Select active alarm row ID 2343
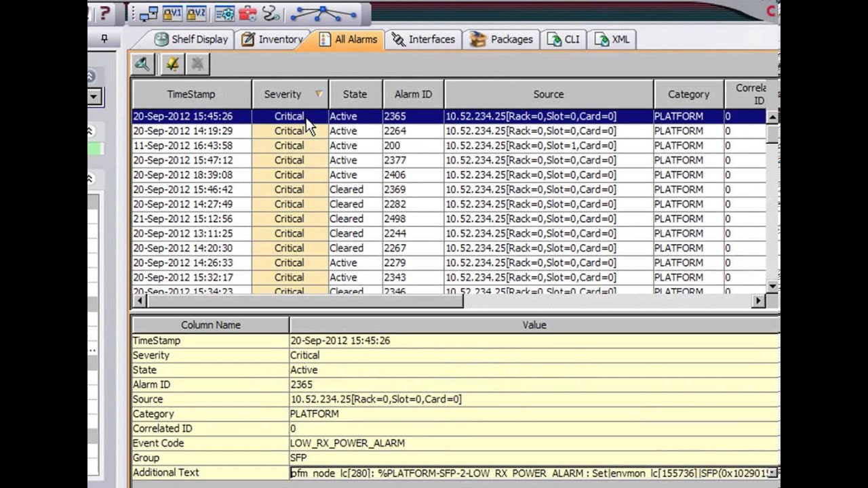The width and height of the screenshot is (868, 488). click(x=448, y=277)
